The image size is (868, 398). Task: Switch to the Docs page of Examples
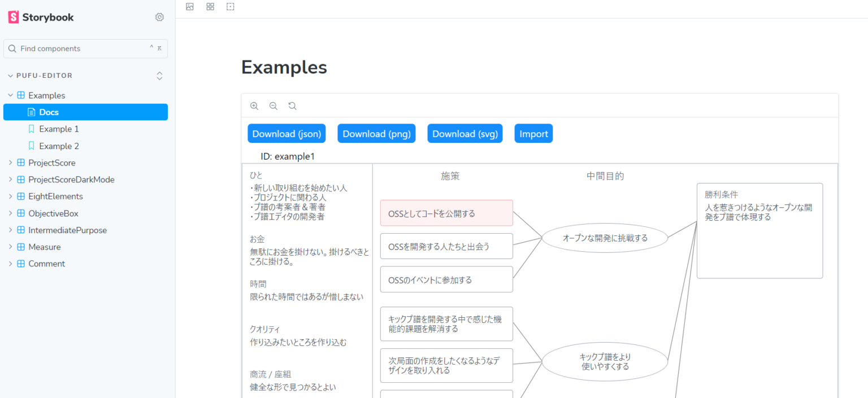pos(49,112)
